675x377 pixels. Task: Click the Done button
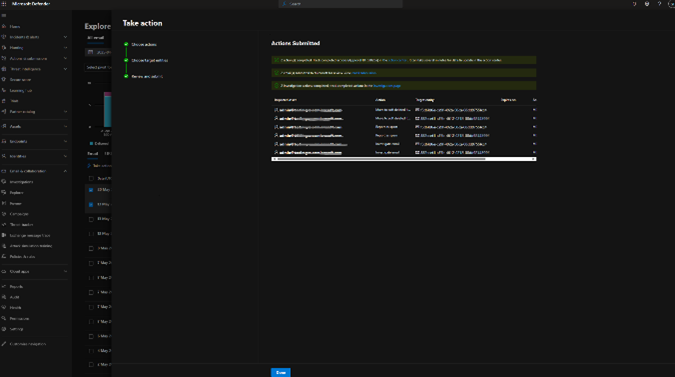tap(281, 372)
